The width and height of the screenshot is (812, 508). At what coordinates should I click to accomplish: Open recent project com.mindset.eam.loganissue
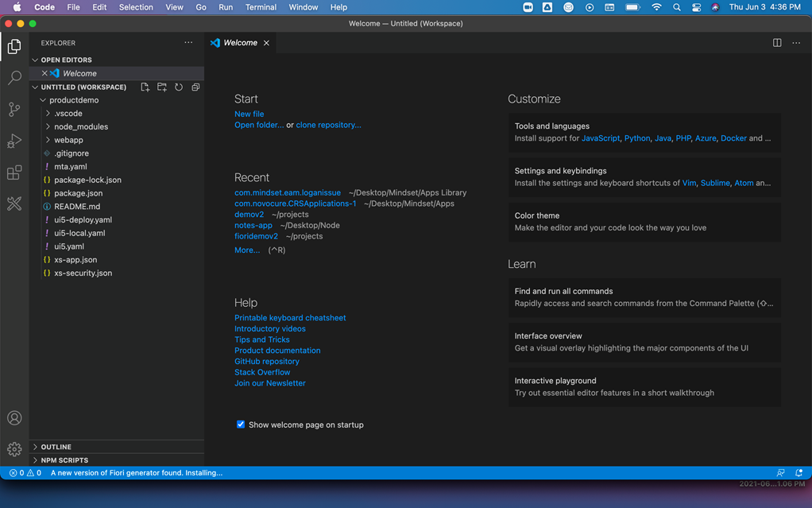(x=288, y=192)
